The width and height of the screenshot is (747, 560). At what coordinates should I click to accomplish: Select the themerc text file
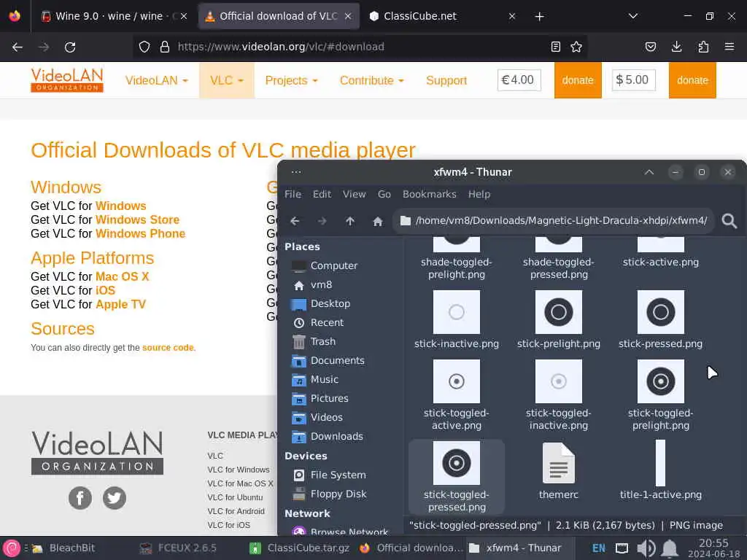[x=558, y=463]
